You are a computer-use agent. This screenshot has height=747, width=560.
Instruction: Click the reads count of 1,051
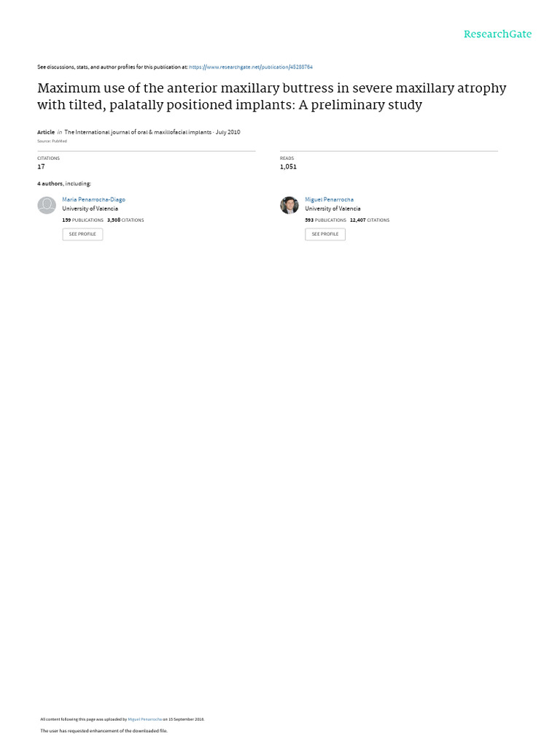[x=288, y=167]
